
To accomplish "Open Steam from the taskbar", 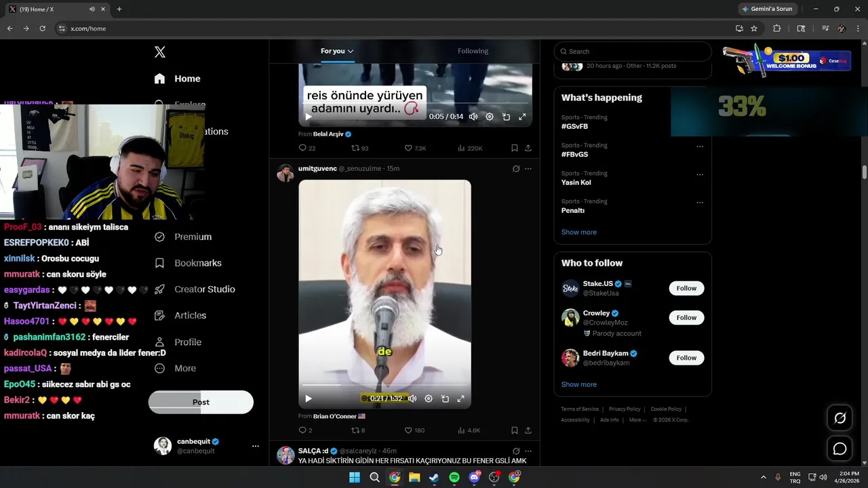I will pyautogui.click(x=434, y=478).
